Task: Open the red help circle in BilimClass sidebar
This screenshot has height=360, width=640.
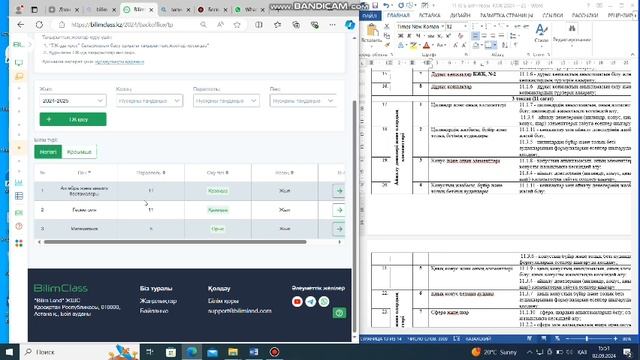Action: click(x=19, y=226)
